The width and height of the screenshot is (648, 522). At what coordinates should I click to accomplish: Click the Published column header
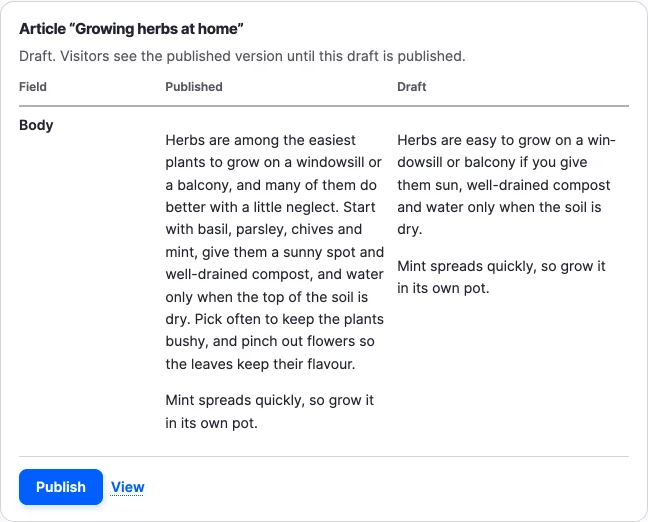[x=194, y=87]
